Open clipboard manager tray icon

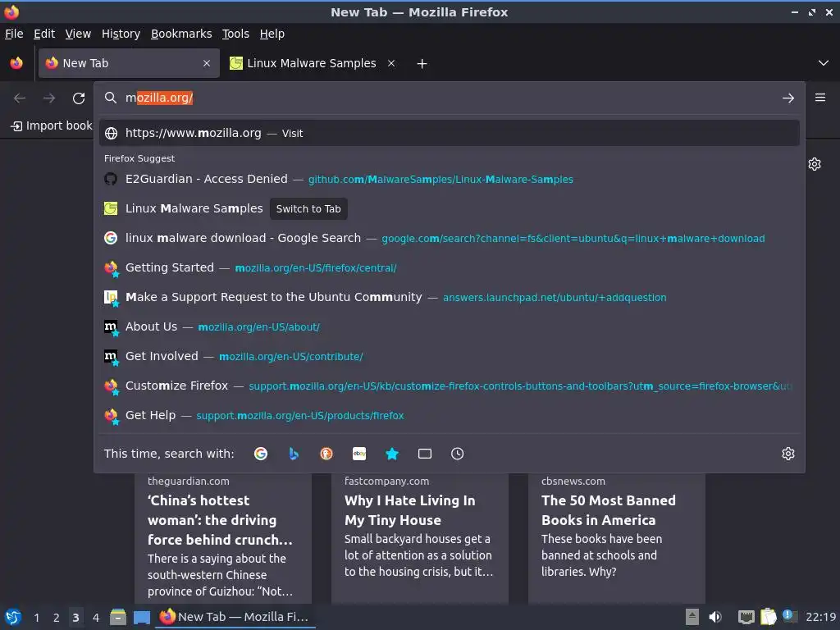coord(768,617)
